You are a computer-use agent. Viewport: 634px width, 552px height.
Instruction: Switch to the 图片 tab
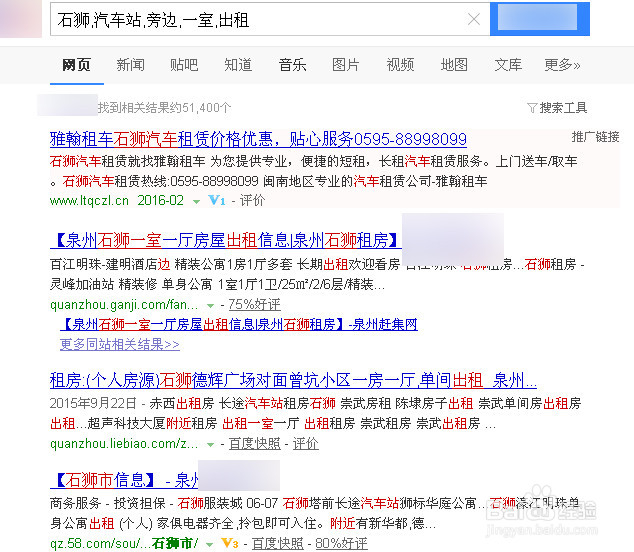pos(346,65)
